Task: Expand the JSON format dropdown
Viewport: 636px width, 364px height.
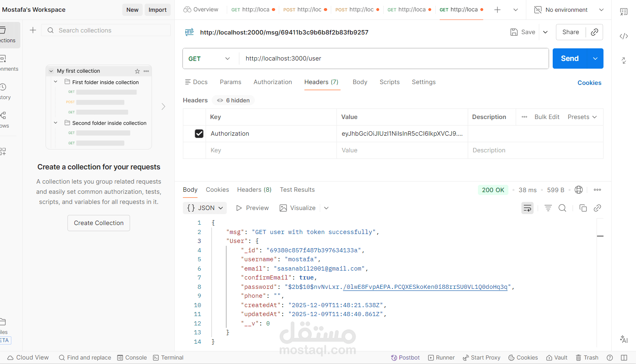Action: click(x=205, y=208)
